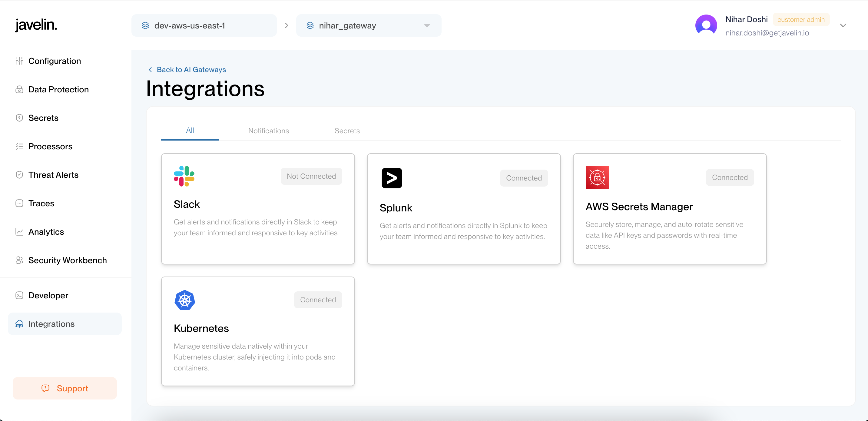Open Threat Alerts shield icon in sidebar
The image size is (868, 421).
(x=19, y=174)
